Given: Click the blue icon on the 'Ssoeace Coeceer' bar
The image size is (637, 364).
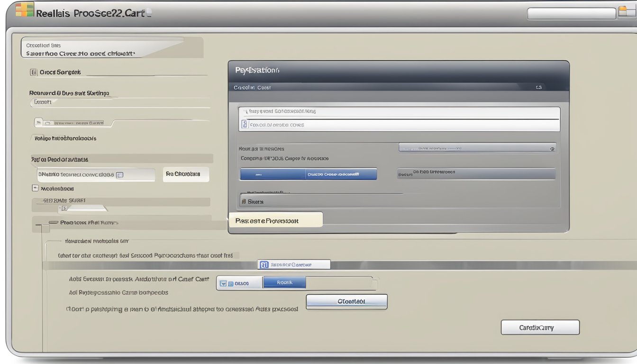Looking at the screenshot, I should (264, 265).
